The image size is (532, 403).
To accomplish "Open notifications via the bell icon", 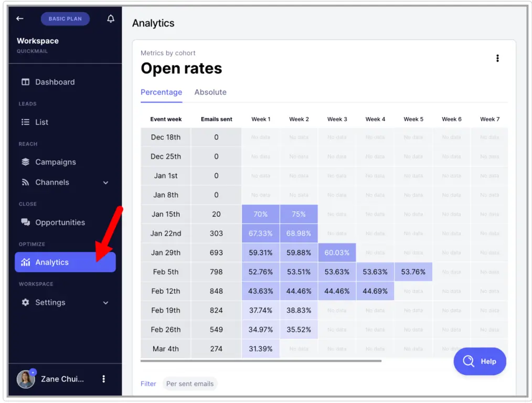I will (111, 19).
